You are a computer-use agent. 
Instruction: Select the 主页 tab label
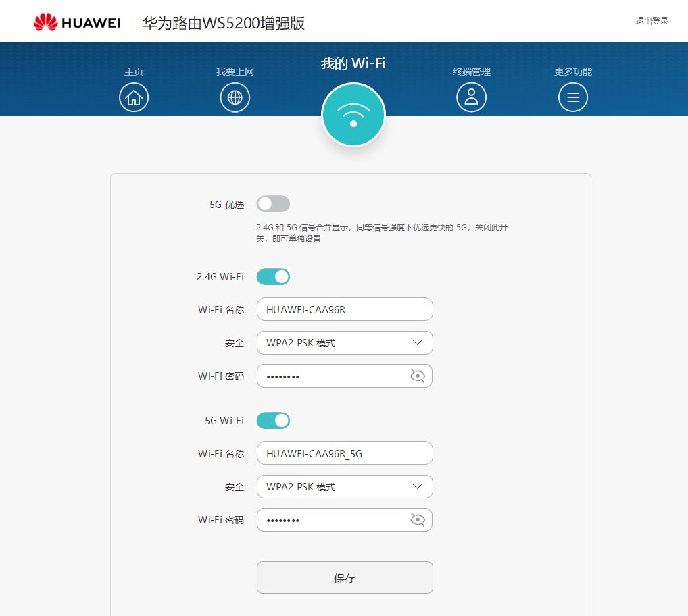[134, 72]
